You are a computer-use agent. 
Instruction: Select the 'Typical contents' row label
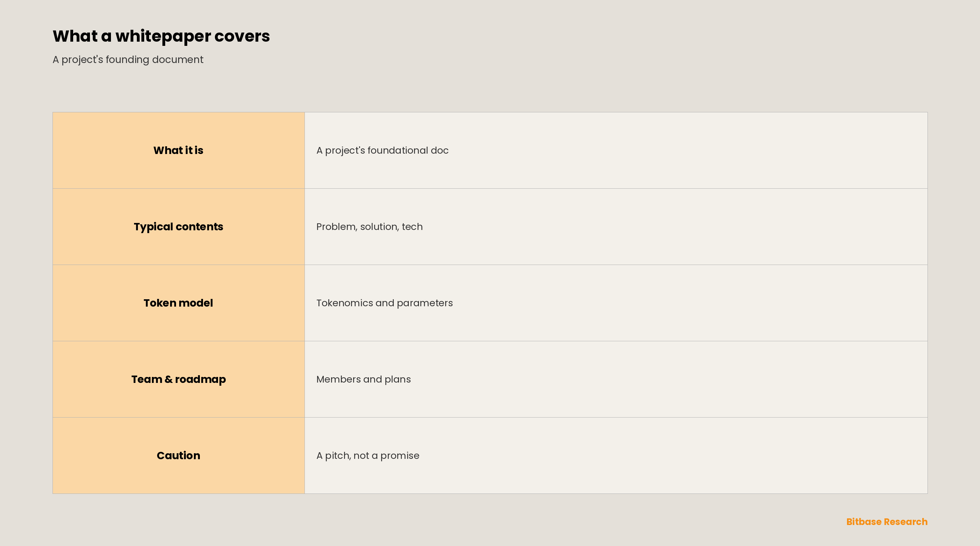coord(178,227)
